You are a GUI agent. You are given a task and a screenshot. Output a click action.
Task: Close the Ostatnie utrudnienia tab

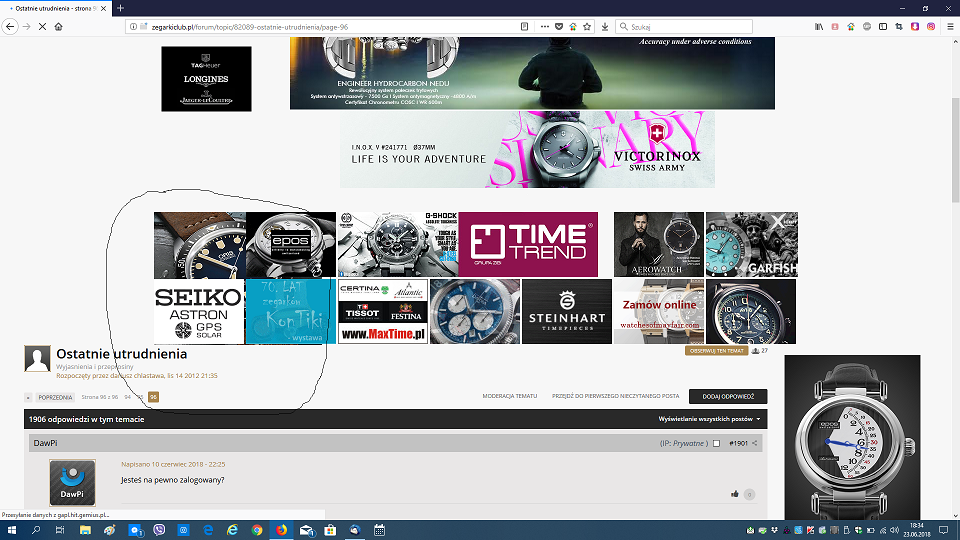[103, 9]
